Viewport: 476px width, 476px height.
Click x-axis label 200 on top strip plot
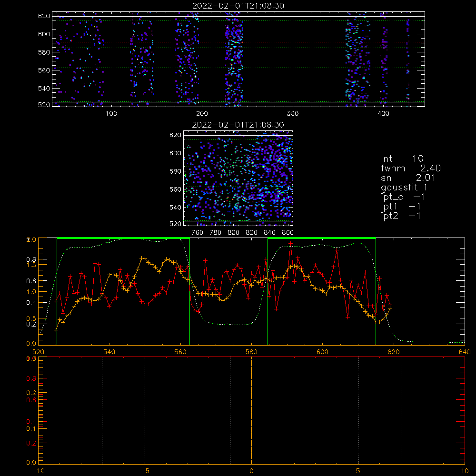pyautogui.click(x=202, y=114)
